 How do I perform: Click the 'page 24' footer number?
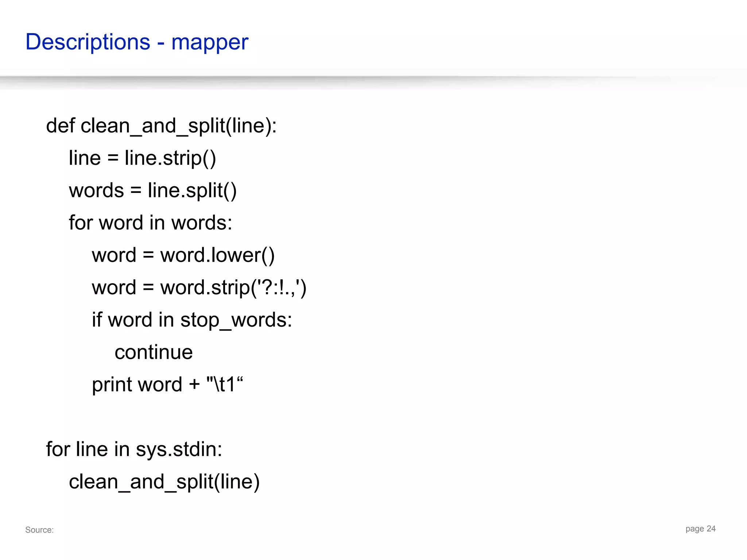coord(700,529)
